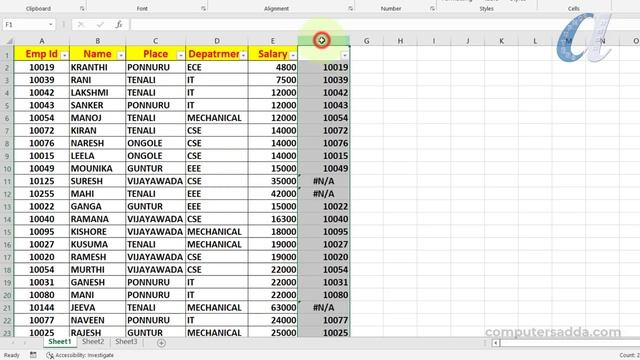Click the Salary header cell
This screenshot has height=360, width=640.
pos(273,54)
